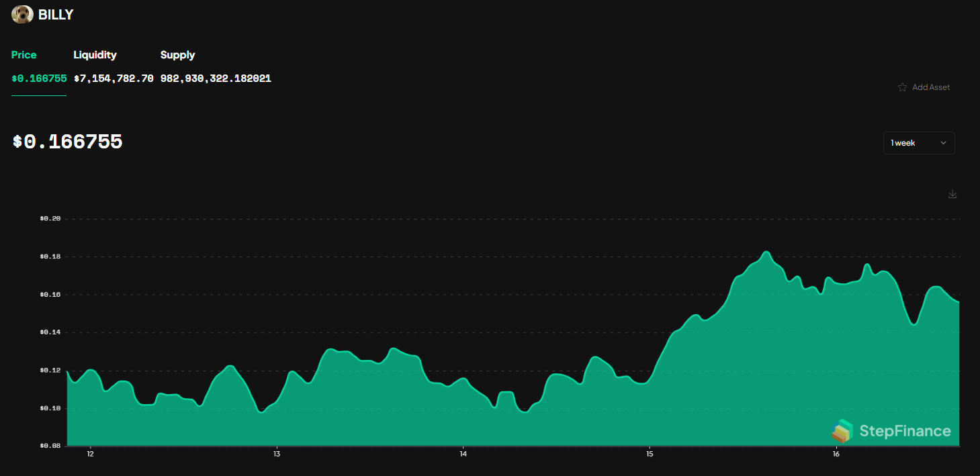Click the large $0.166755 price heading
This screenshot has height=476, width=980.
click(66, 142)
